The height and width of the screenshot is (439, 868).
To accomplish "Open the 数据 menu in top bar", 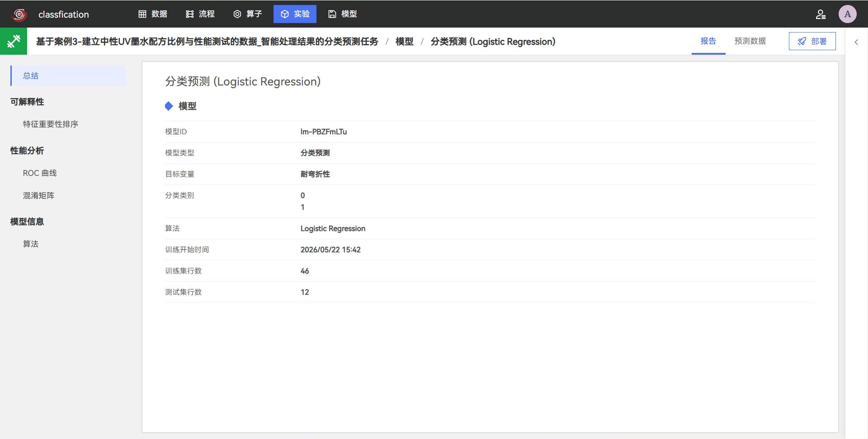I will pos(153,14).
